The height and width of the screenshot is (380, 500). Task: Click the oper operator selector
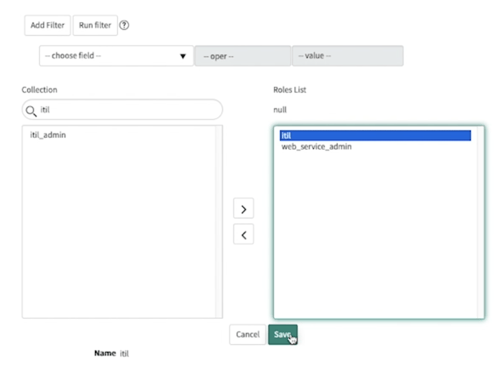click(243, 56)
